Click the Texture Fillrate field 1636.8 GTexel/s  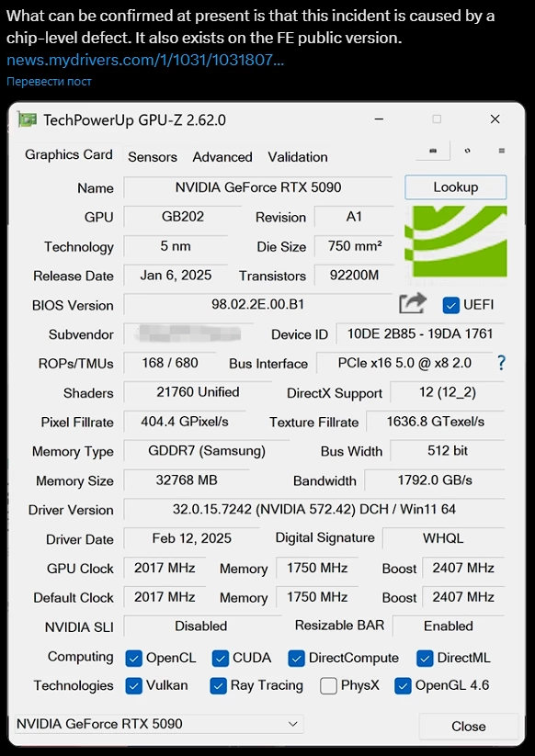[436, 422]
